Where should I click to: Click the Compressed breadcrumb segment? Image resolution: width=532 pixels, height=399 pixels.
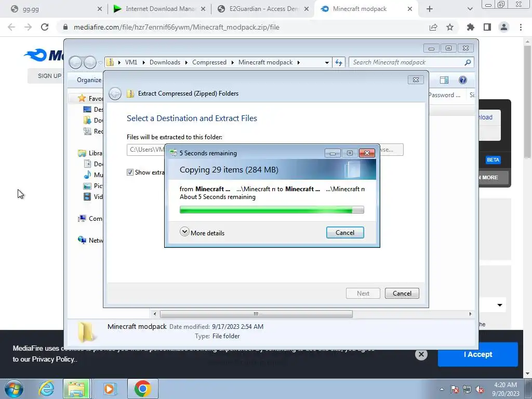tap(209, 62)
